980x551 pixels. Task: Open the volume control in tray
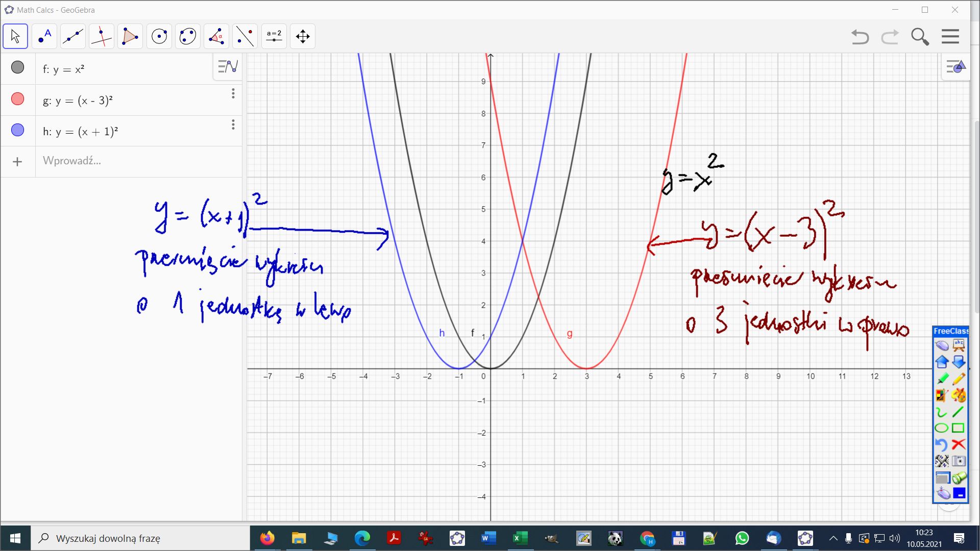pos(895,538)
